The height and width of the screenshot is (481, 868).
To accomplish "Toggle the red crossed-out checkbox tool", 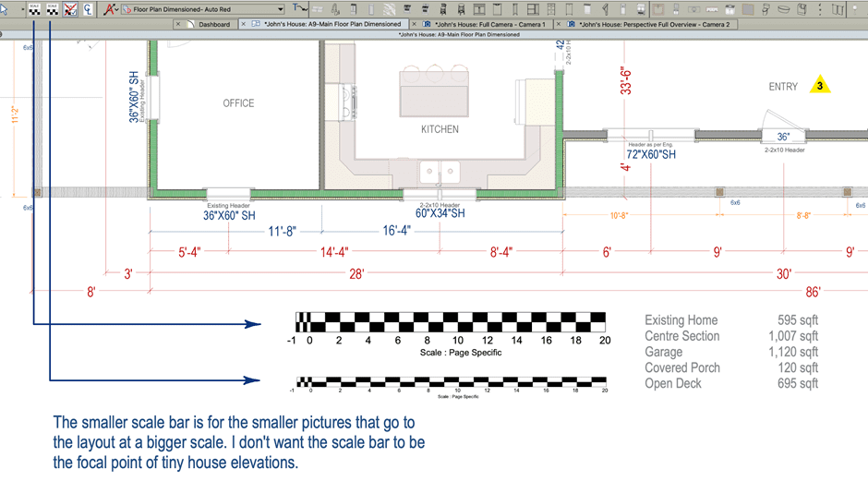I will click(x=70, y=8).
